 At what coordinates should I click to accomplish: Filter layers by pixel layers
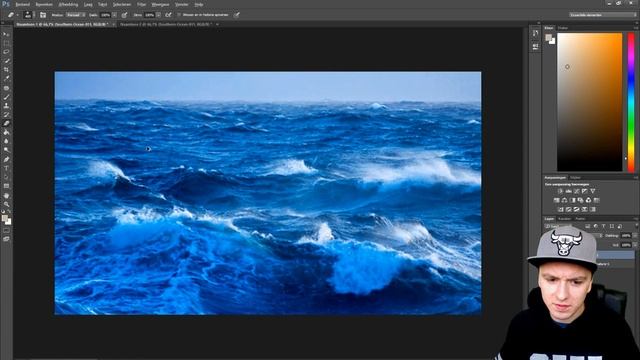tap(588, 226)
